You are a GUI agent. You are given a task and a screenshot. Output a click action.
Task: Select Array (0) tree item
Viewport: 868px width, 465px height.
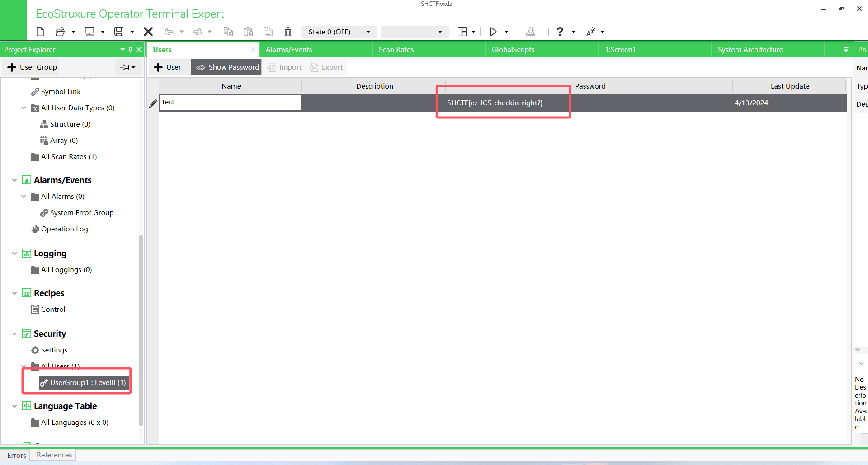(59, 141)
